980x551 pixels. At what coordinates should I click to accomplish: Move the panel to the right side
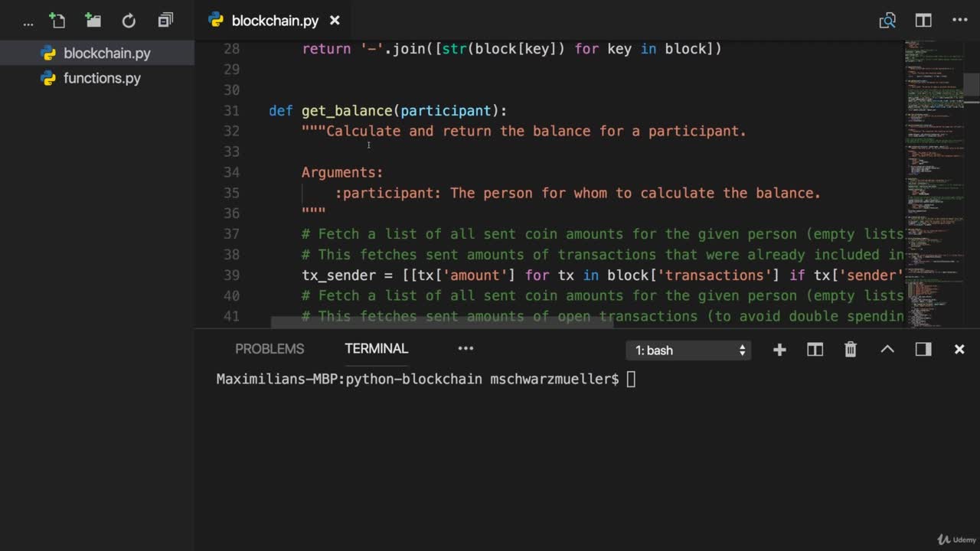923,350
